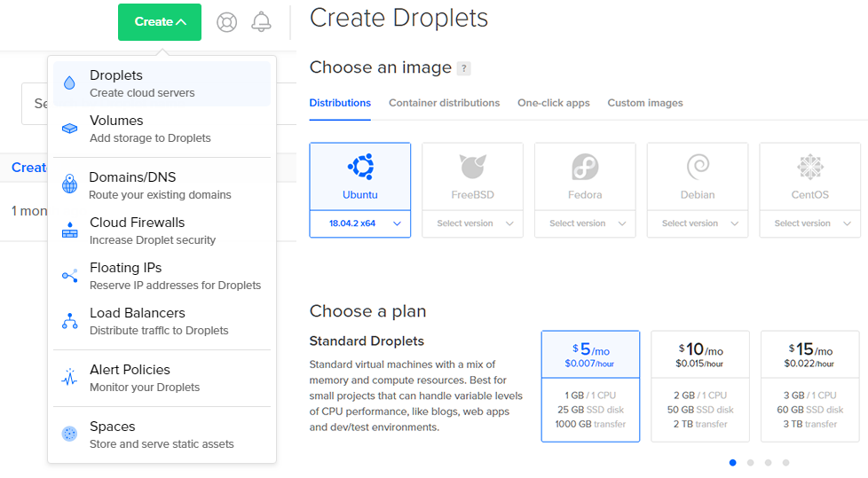Select the $15/mo plan card

810,386
